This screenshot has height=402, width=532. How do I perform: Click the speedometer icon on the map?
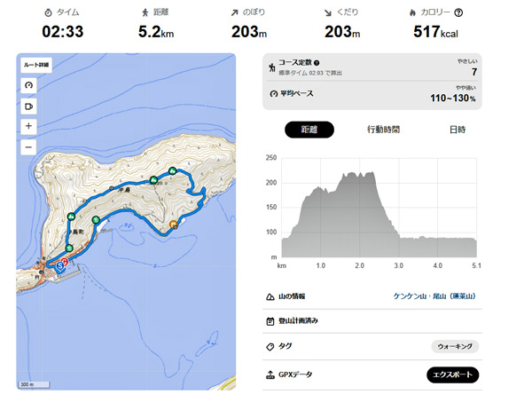point(29,86)
